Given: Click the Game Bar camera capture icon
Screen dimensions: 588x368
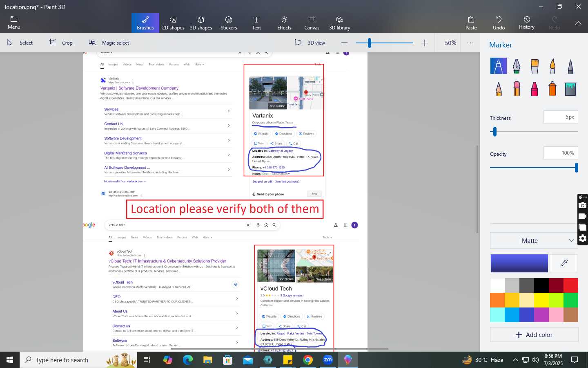Looking at the screenshot, I should pos(583,205).
